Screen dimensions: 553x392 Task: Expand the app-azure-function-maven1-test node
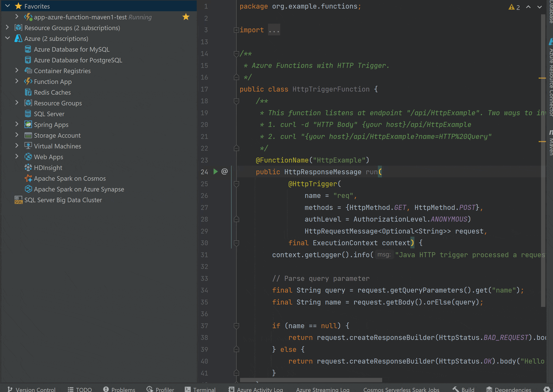[x=17, y=17]
